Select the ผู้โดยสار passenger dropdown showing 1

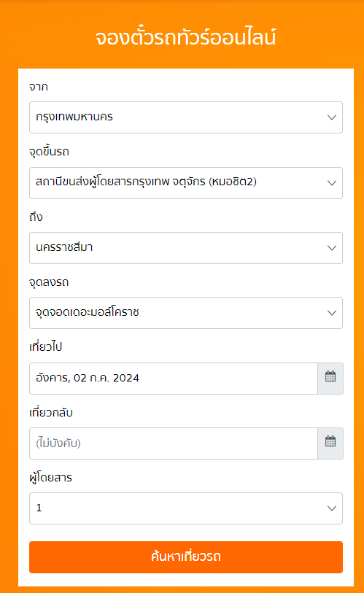click(x=186, y=508)
